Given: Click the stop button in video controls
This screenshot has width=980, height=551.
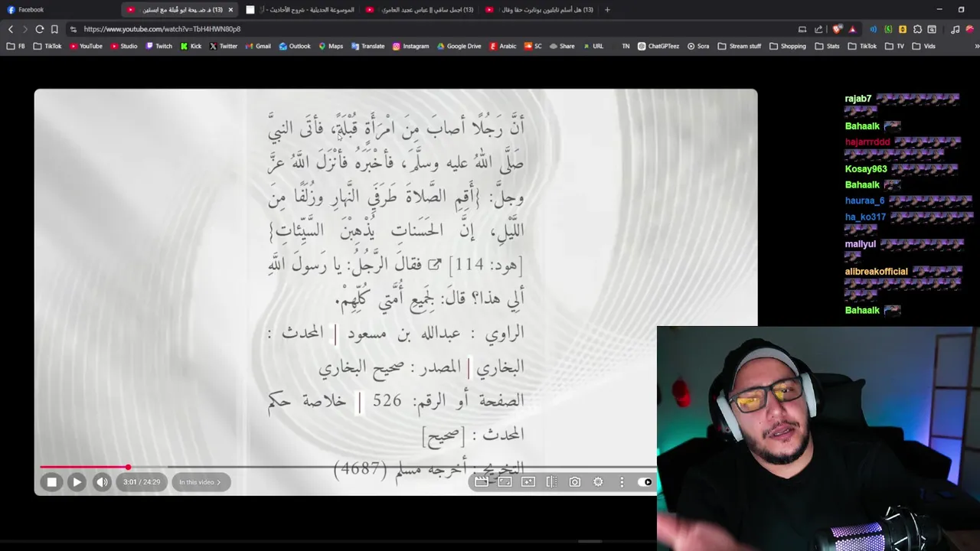Looking at the screenshot, I should [x=51, y=482].
